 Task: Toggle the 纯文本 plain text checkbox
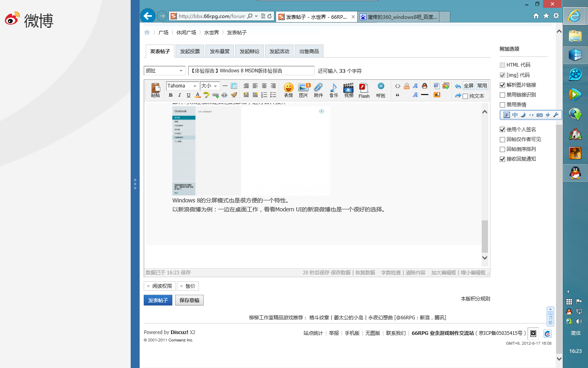click(465, 96)
